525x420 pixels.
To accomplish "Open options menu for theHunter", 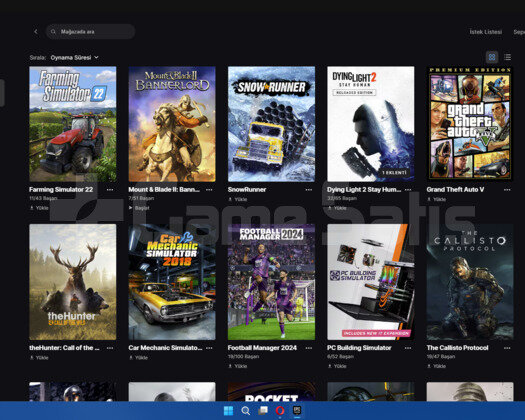I will [110, 348].
